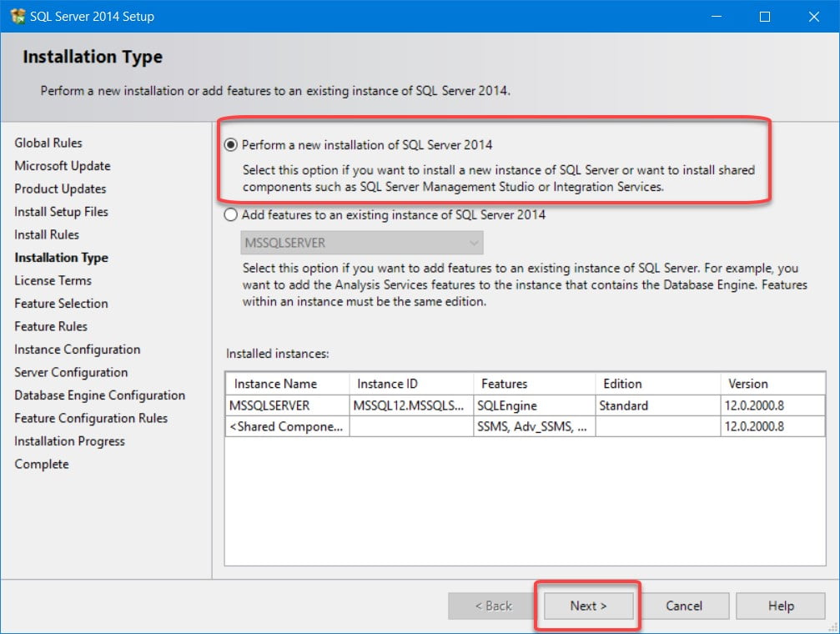840x634 pixels.
Task: Click the SQL Server Setup title bar icon
Action: [x=18, y=16]
